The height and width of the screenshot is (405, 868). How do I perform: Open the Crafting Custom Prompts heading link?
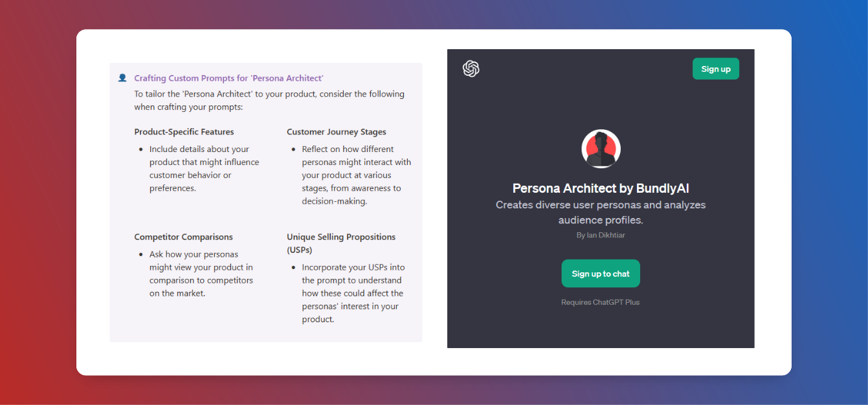(228, 78)
